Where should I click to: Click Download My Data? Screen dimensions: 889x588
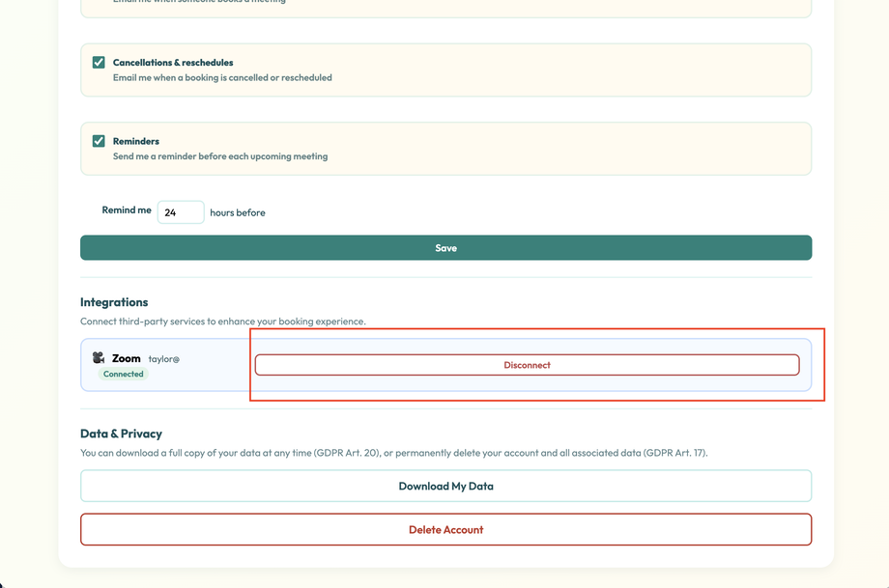[446, 486]
